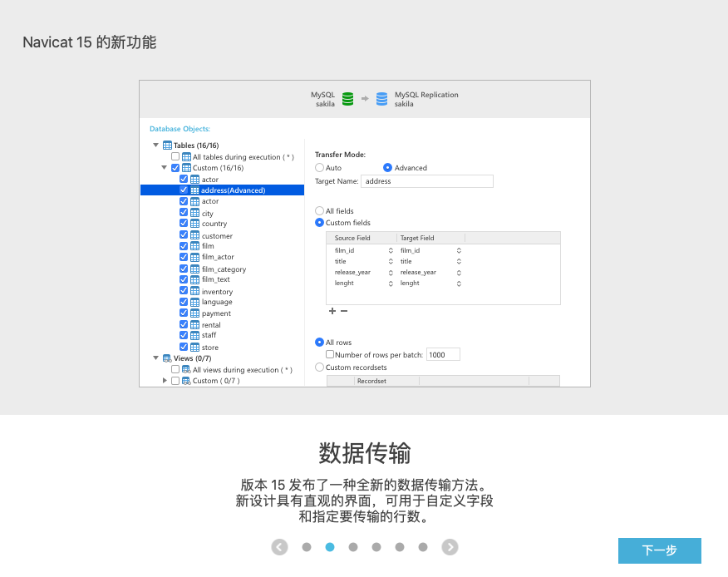Image resolution: width=728 pixels, height=577 pixels.
Task: Select the Advanced transfer mode radio
Action: click(x=387, y=167)
